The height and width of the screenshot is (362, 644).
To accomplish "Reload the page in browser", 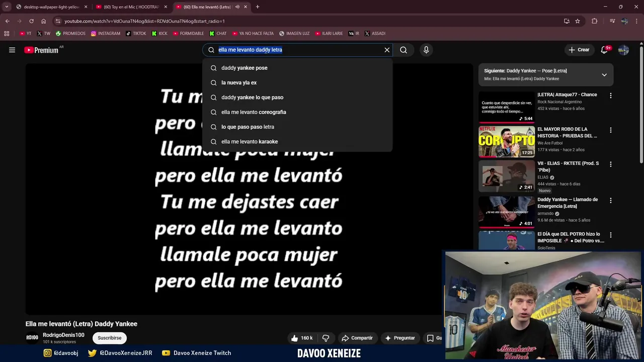I will (31, 21).
